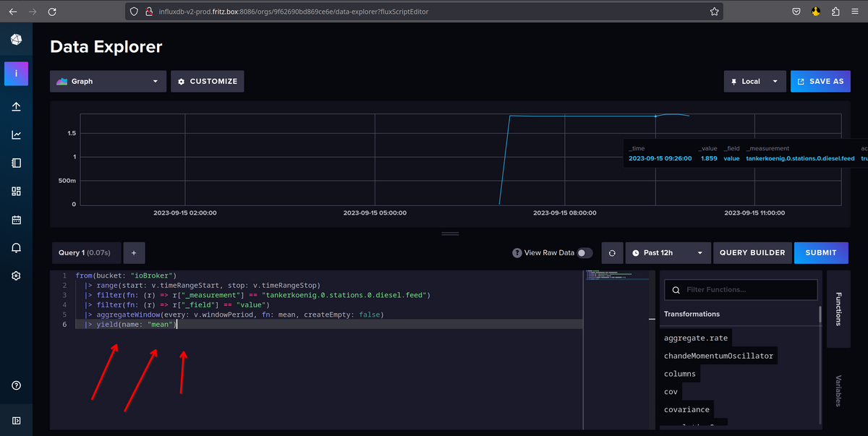Click the graph and editor resize handle
The image size is (868, 436).
click(450, 234)
